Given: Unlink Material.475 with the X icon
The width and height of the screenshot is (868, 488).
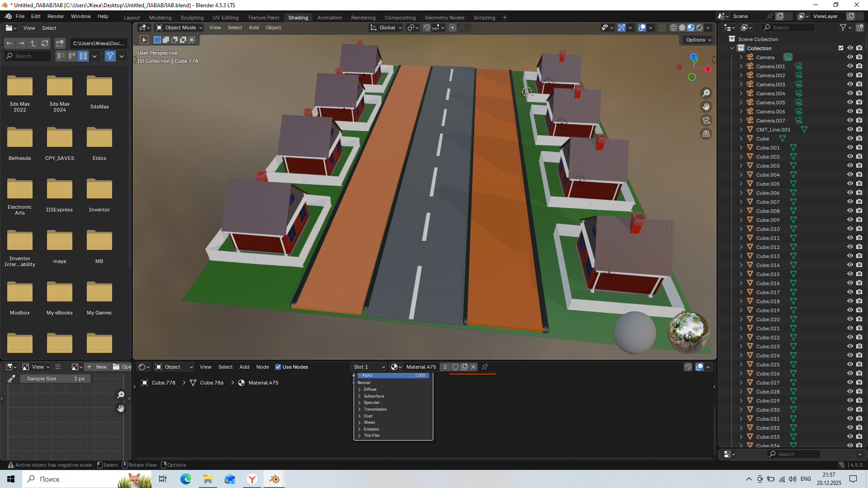Looking at the screenshot, I should (473, 367).
